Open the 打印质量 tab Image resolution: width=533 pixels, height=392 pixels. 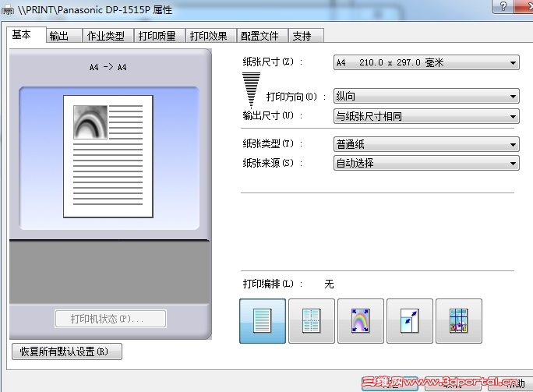(x=159, y=36)
